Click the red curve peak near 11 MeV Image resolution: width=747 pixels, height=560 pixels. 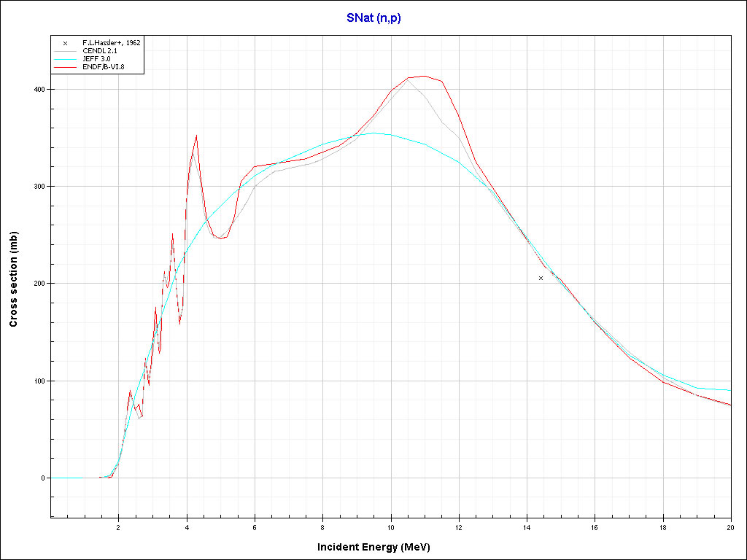(x=424, y=76)
